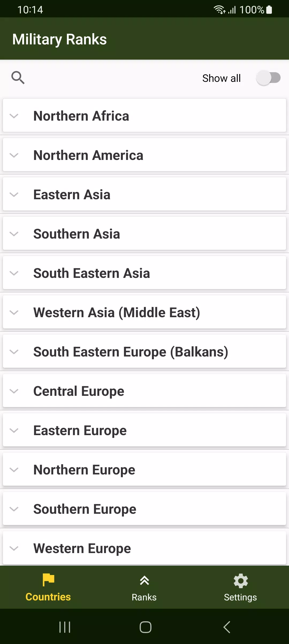The image size is (289, 644).
Task: Tap the search magnifier icon
Action: (x=18, y=78)
